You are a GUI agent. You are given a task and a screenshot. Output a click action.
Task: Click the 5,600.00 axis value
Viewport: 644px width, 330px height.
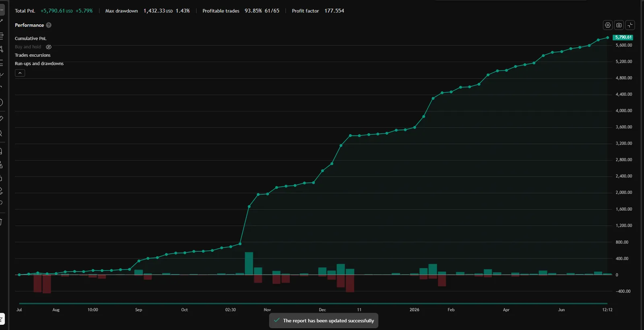pos(624,45)
